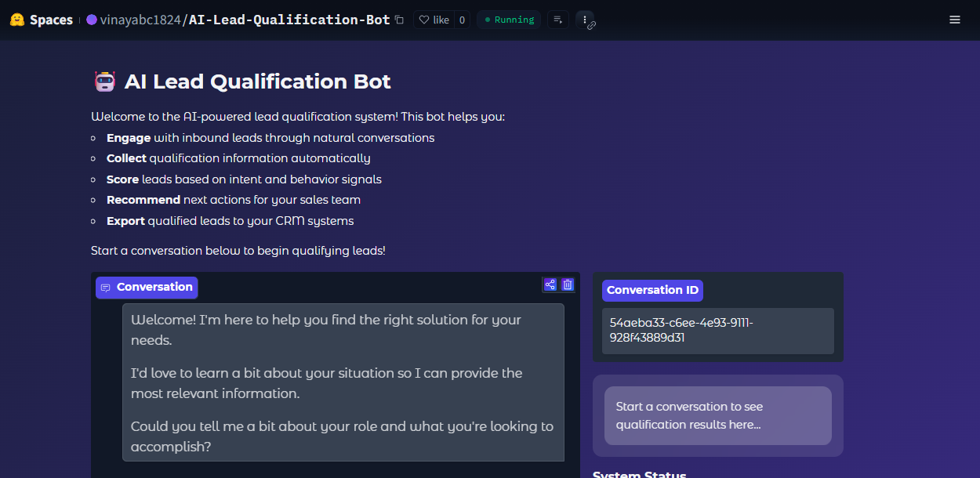
Task: Click the robot emoji in page title
Action: pyautogui.click(x=105, y=81)
